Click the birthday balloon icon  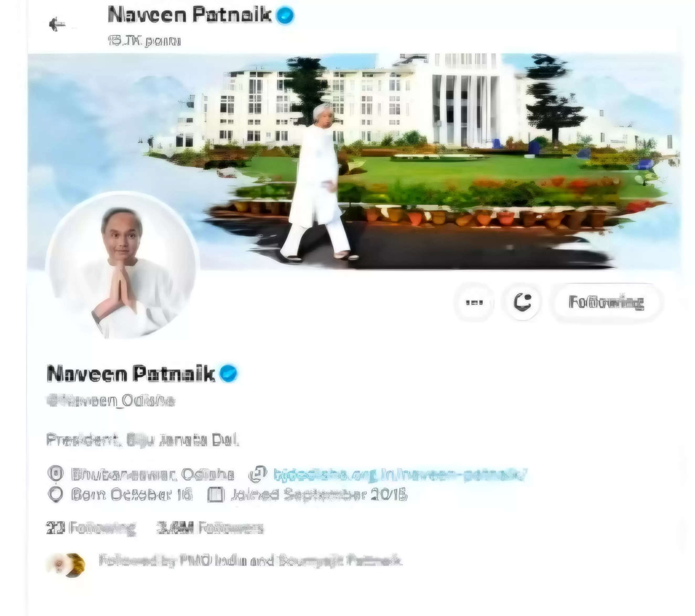pos(55,495)
